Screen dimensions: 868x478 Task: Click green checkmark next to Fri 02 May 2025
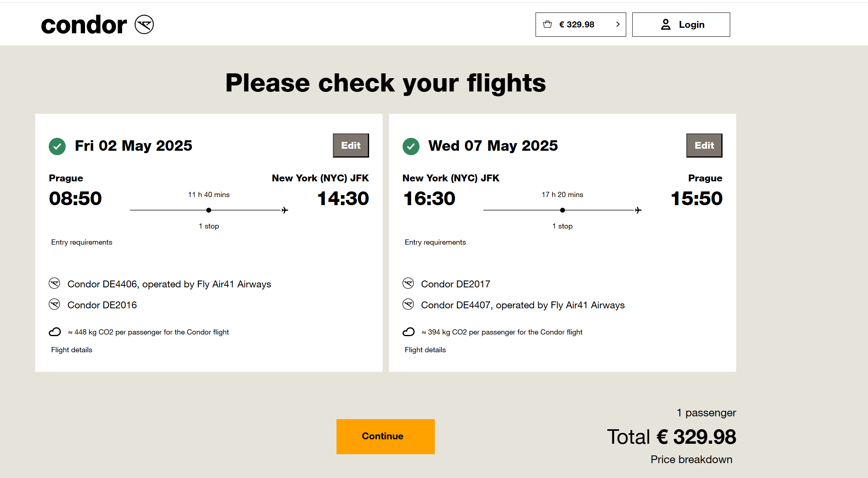[x=57, y=146]
